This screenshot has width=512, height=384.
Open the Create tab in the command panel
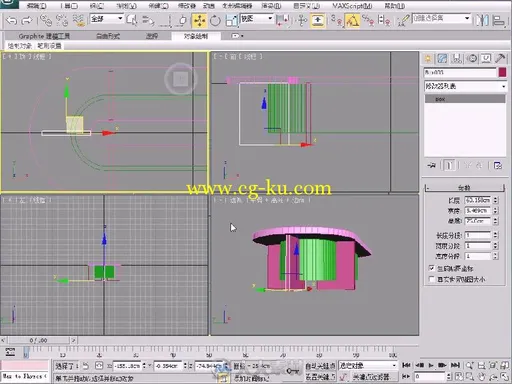428,59
